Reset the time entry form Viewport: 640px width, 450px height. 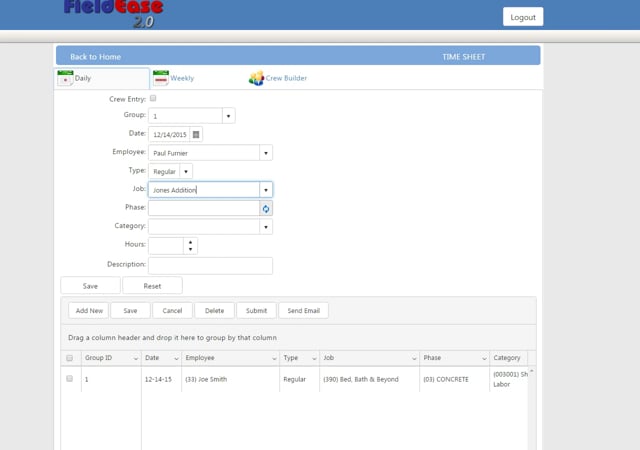click(152, 286)
